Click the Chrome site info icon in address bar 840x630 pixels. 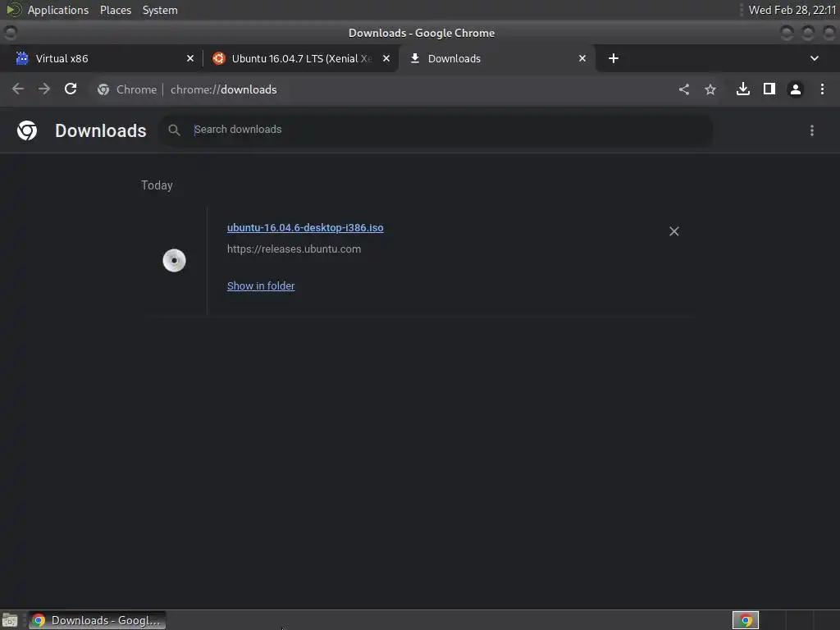[103, 89]
